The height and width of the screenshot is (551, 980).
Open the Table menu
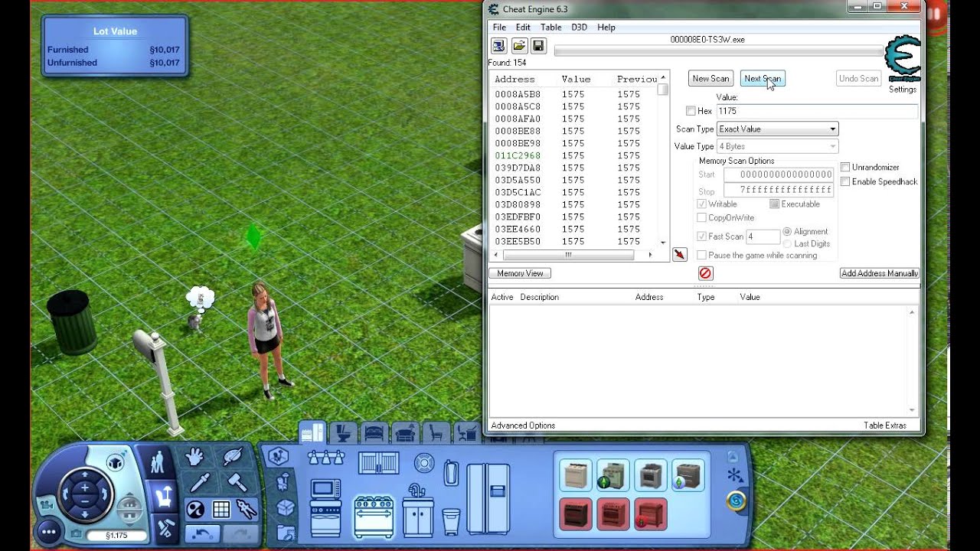(x=550, y=28)
